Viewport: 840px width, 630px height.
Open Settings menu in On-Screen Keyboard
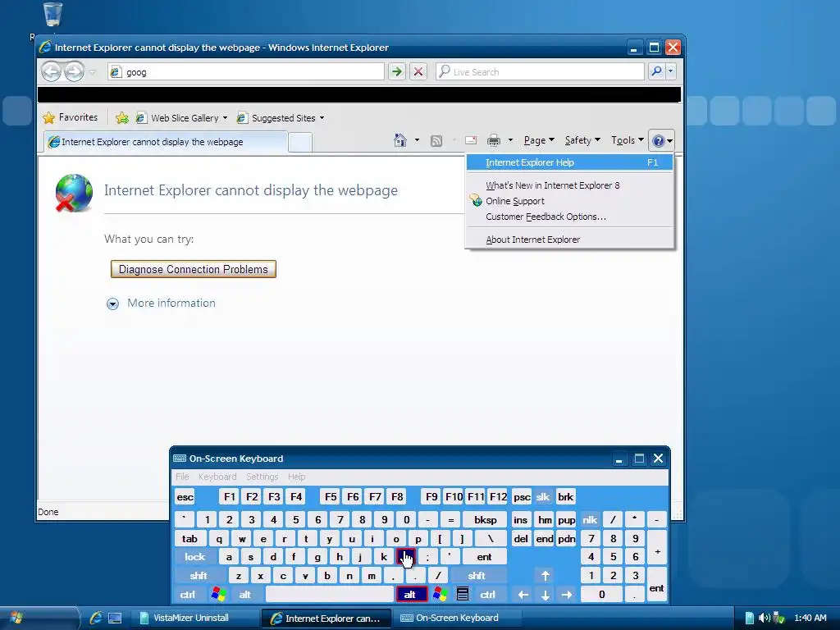click(x=262, y=477)
